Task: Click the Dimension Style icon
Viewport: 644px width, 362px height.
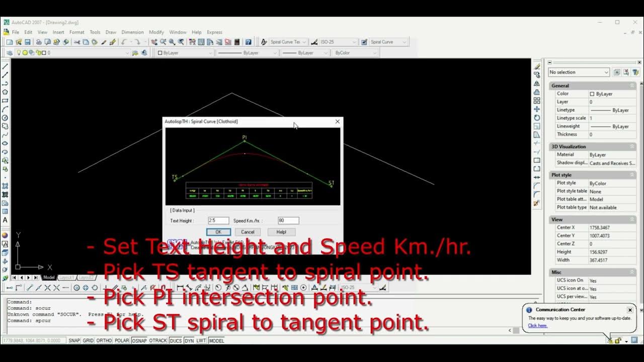Action: pos(314,42)
